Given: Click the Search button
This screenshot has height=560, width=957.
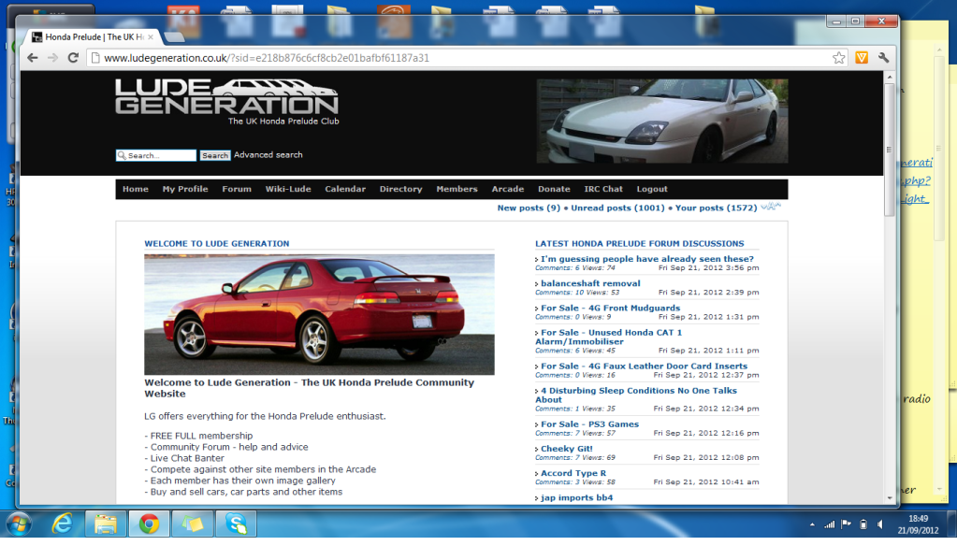Looking at the screenshot, I should (215, 155).
